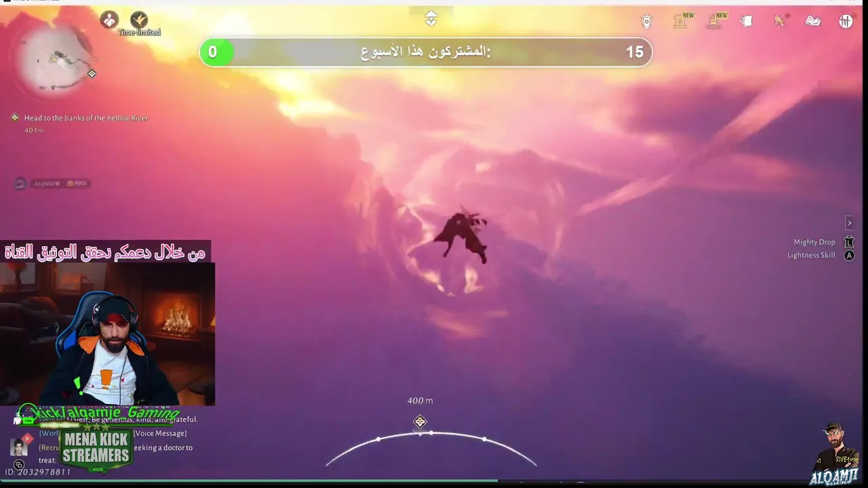
Task: Click the A button icon beside Lightness Skill
Action: (x=849, y=256)
